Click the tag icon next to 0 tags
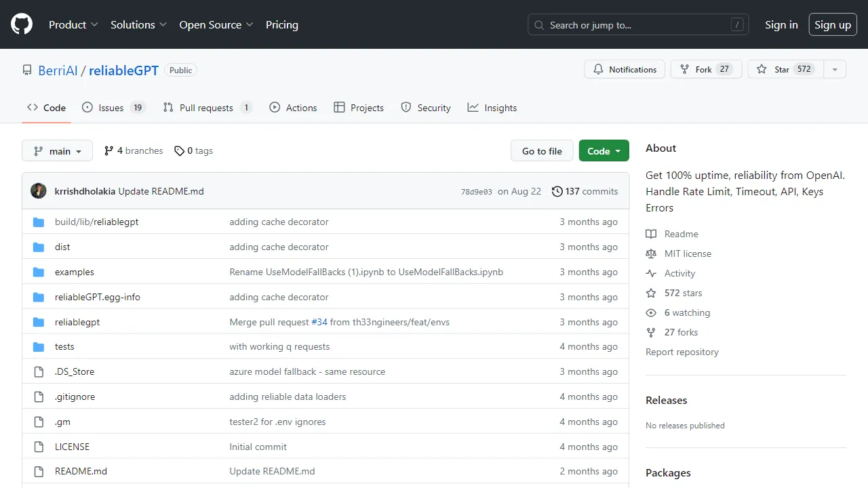 (179, 150)
